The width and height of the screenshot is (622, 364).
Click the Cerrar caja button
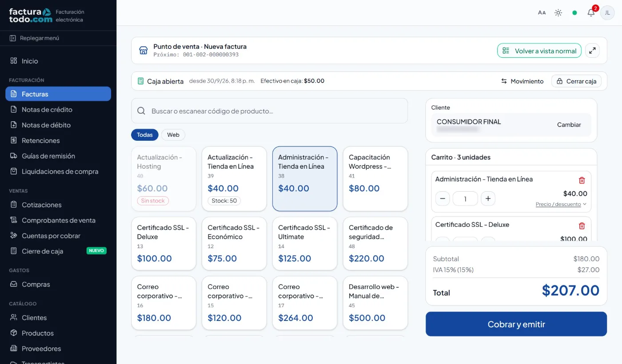577,81
